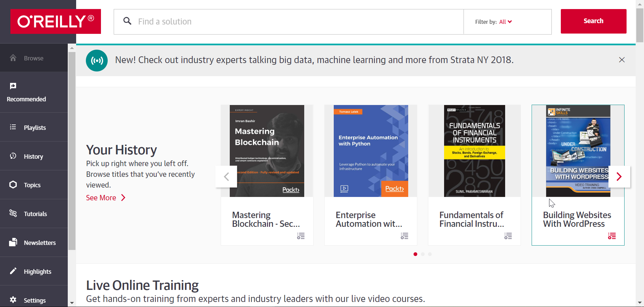This screenshot has width=644, height=307.
Task: Click the Browse home icon
Action: (x=13, y=58)
